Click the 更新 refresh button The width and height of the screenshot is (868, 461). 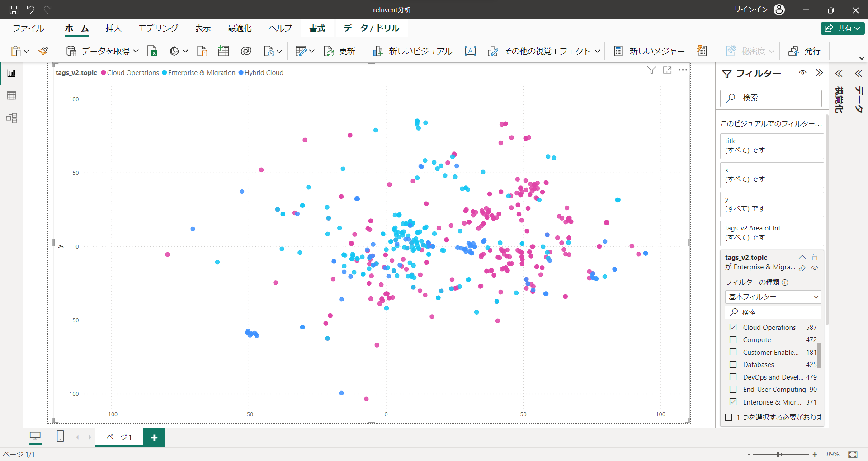(x=340, y=51)
